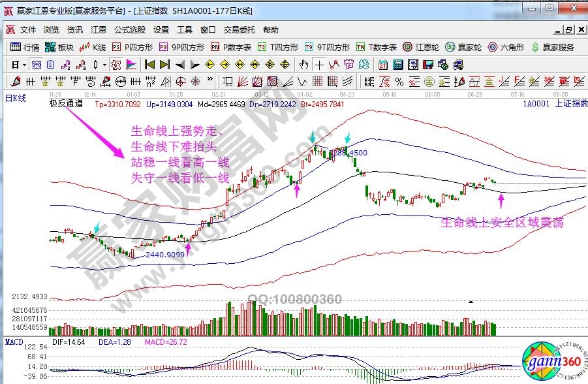This screenshot has width=588, height=384.
Task: Switch to K线 candlestick chart
Action: click(93, 47)
